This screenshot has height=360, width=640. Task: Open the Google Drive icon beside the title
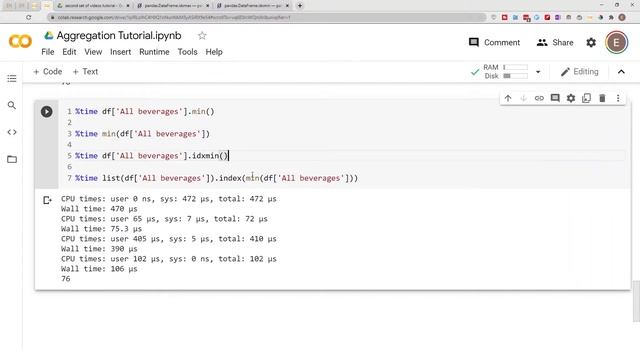point(49,36)
